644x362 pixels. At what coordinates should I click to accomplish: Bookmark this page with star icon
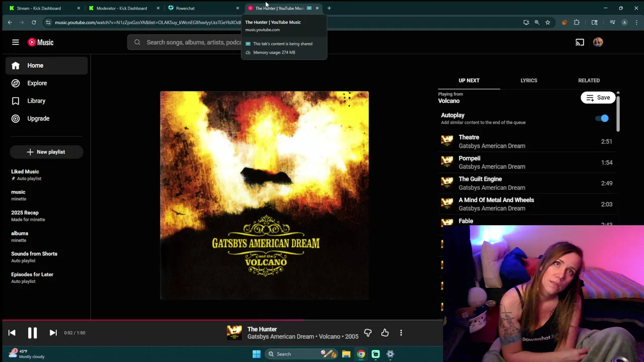[x=547, y=22]
